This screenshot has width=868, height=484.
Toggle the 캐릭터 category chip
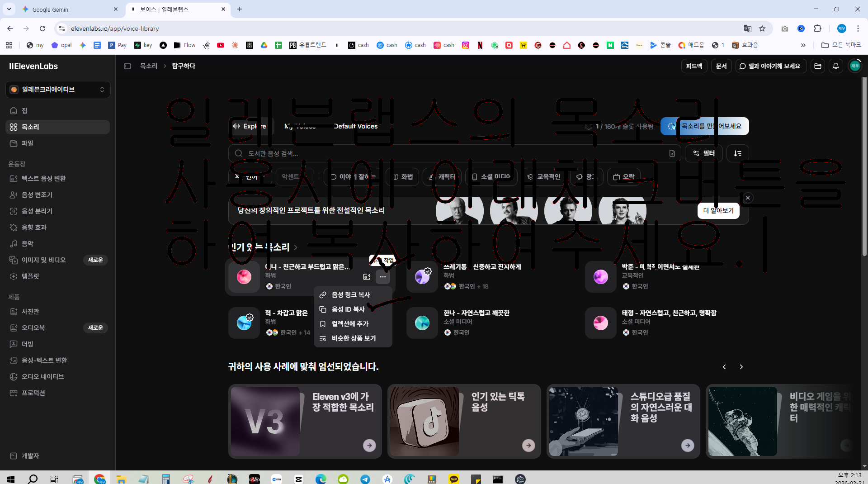pos(442,177)
